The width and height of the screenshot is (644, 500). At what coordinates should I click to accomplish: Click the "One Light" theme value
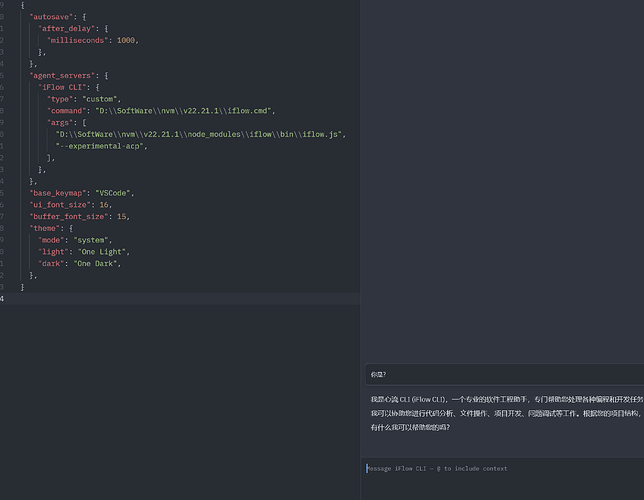coord(102,252)
